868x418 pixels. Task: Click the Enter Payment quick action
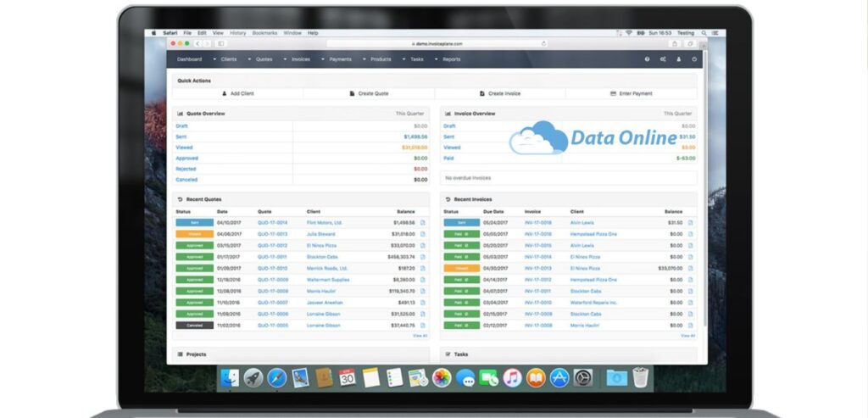pyautogui.click(x=631, y=93)
